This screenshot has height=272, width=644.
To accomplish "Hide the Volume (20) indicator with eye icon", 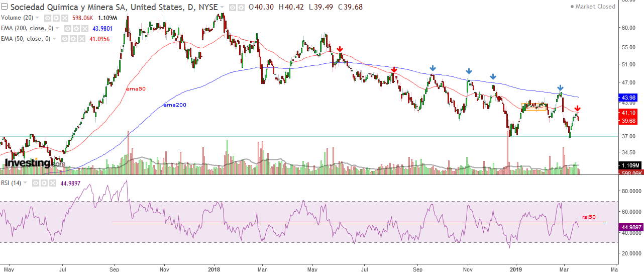I will (48, 18).
